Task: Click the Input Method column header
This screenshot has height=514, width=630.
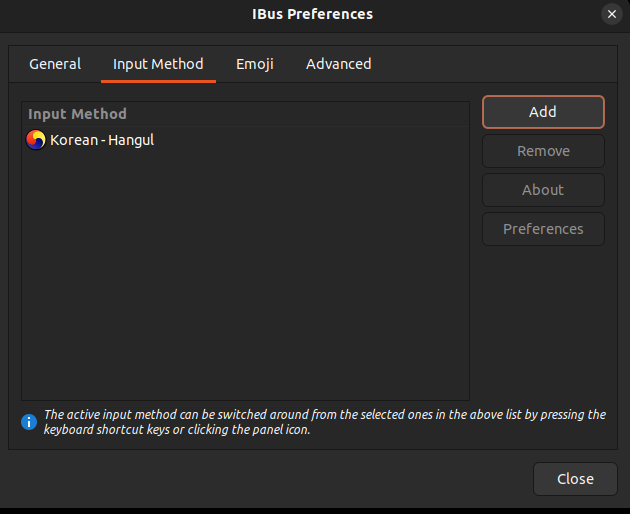Action: point(245,114)
